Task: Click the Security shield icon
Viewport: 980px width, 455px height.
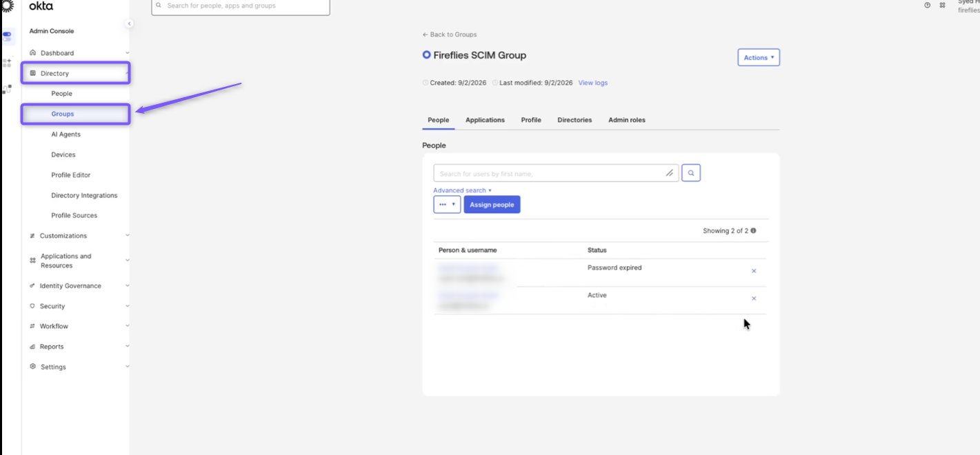Action: point(32,306)
